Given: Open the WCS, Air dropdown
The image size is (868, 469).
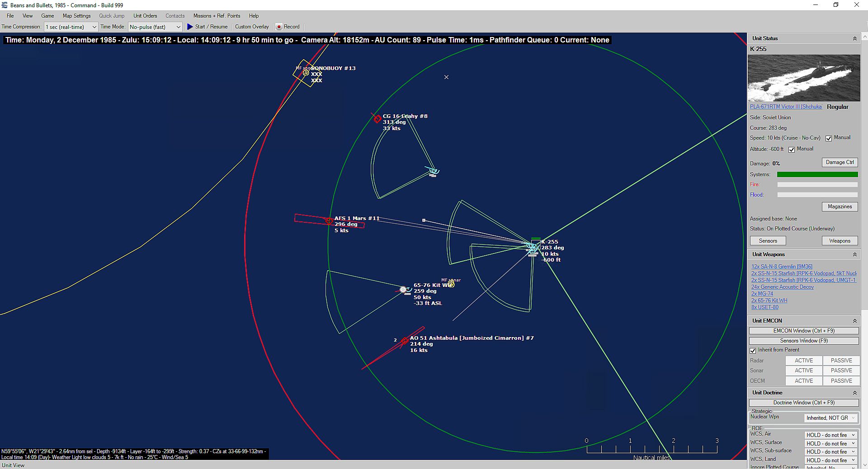Looking at the screenshot, I should point(831,435).
